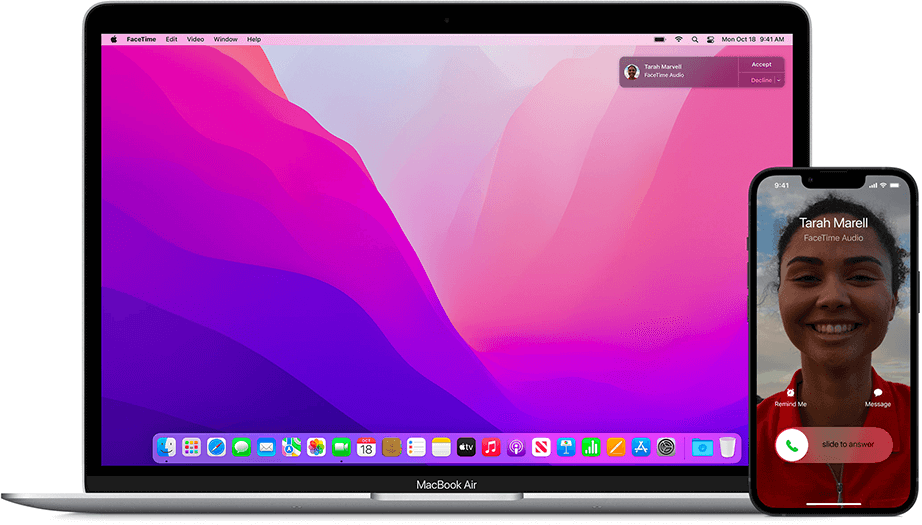
Task: Click the Wi-Fi status icon in menu bar
Action: (678, 39)
